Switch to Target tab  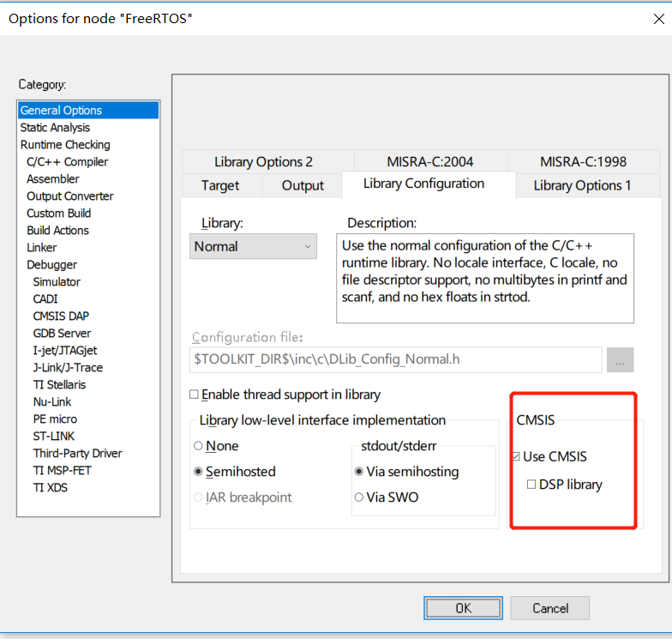[221, 185]
